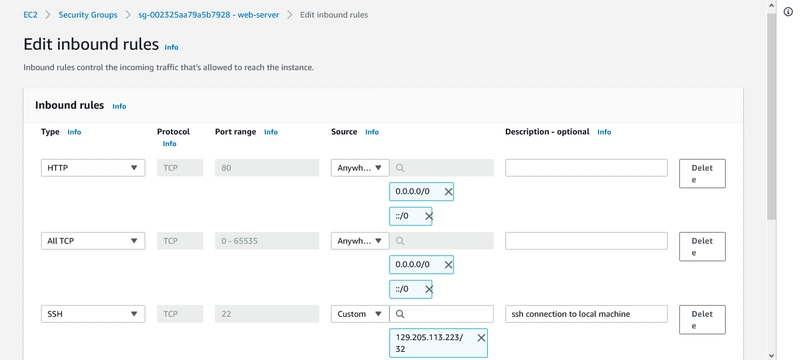Click the TCP protocol field of SSH rule
This screenshot has width=800, height=360.
coord(180,314)
